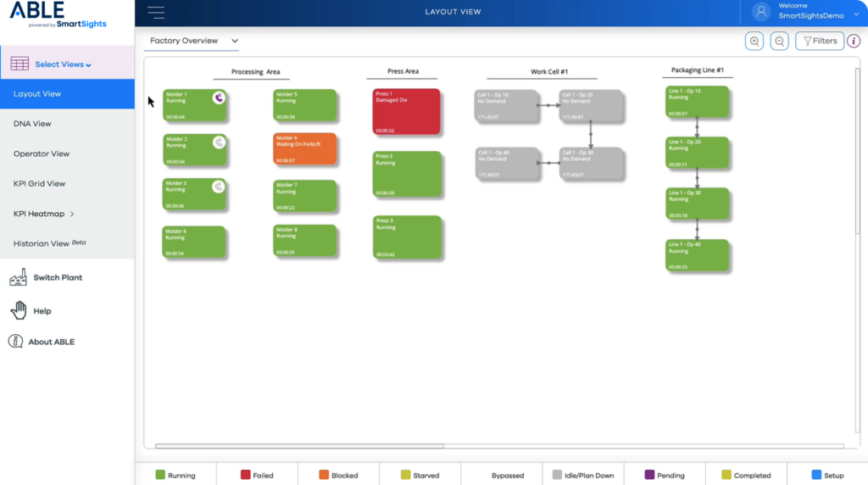The width and height of the screenshot is (868, 485).
Task: Expand the Select Views menu
Action: 64,64
